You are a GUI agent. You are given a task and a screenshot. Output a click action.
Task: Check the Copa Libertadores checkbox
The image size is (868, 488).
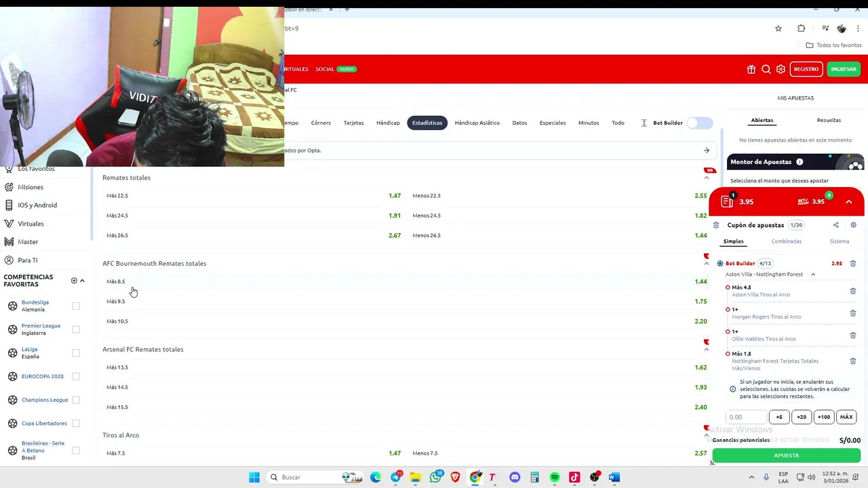tap(76, 423)
